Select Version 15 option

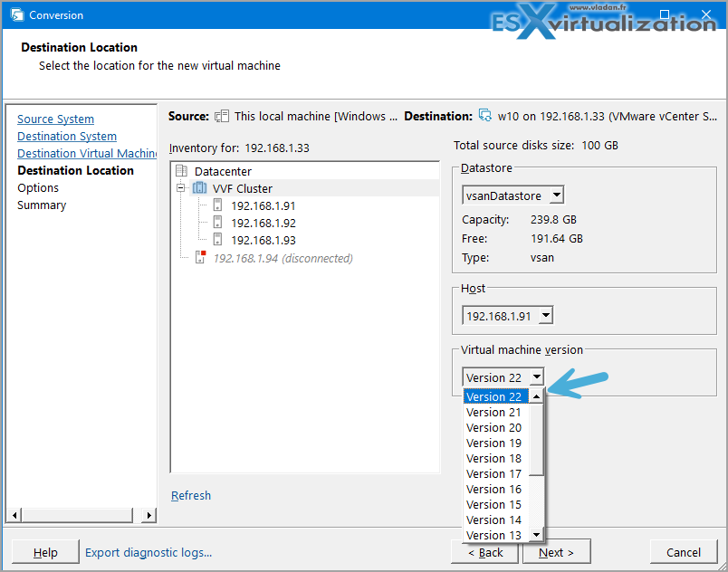pyautogui.click(x=496, y=504)
